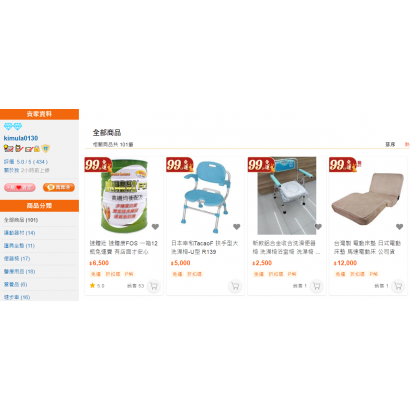Screen dimensions: 410x410
Task: Click the orange message seller button
Action: pyautogui.click(x=59, y=187)
